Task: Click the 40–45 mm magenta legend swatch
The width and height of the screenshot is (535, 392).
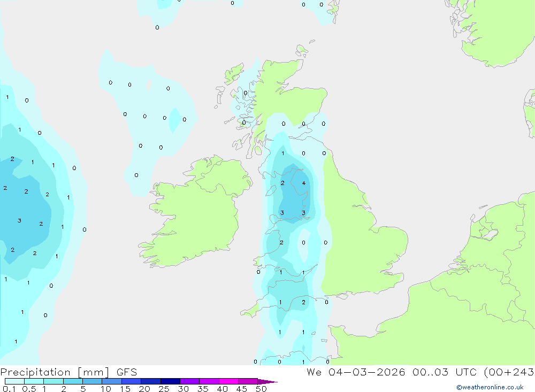Action: pyautogui.click(x=228, y=381)
